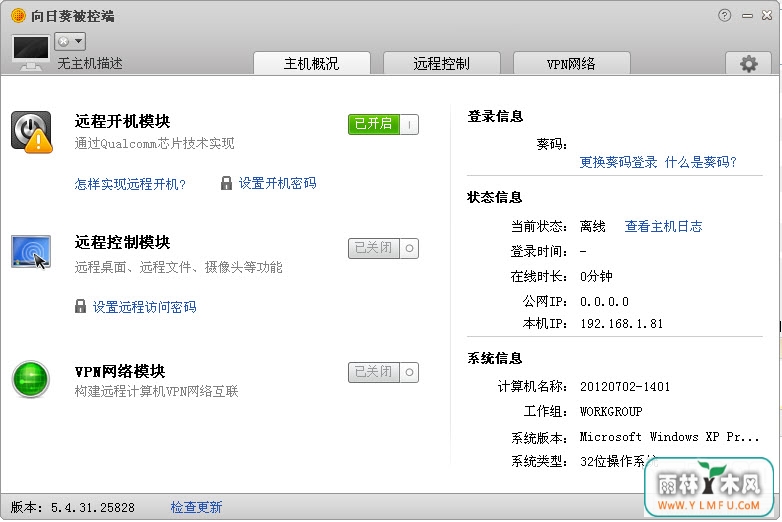Click the 无主机描述 host description text
The image size is (782, 522).
pyautogui.click(x=90, y=63)
